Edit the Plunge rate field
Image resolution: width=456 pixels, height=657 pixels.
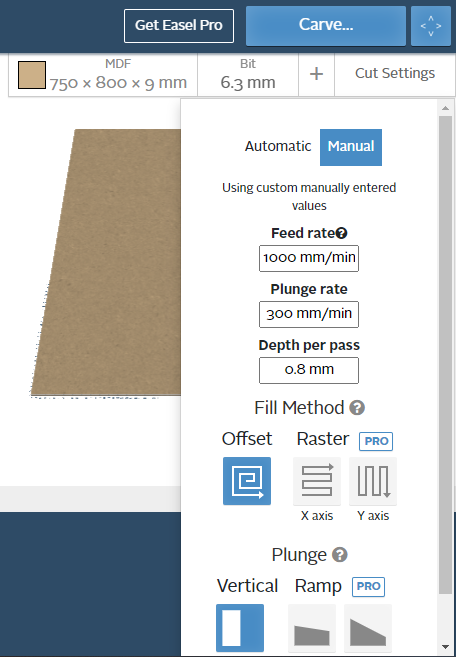(309, 314)
